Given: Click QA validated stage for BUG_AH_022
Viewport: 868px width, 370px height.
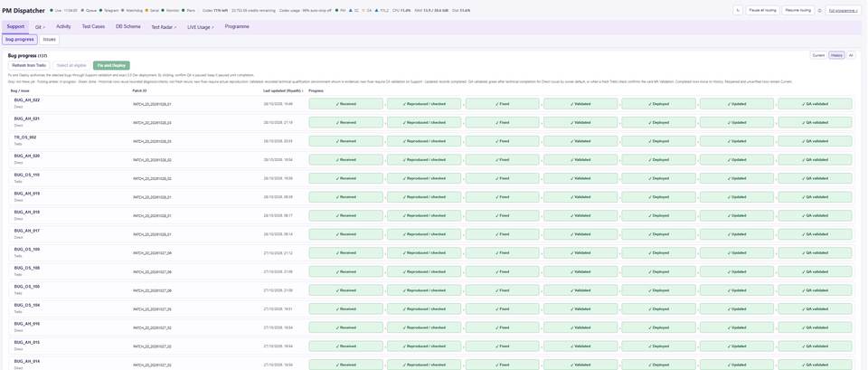Looking at the screenshot, I should coord(816,103).
